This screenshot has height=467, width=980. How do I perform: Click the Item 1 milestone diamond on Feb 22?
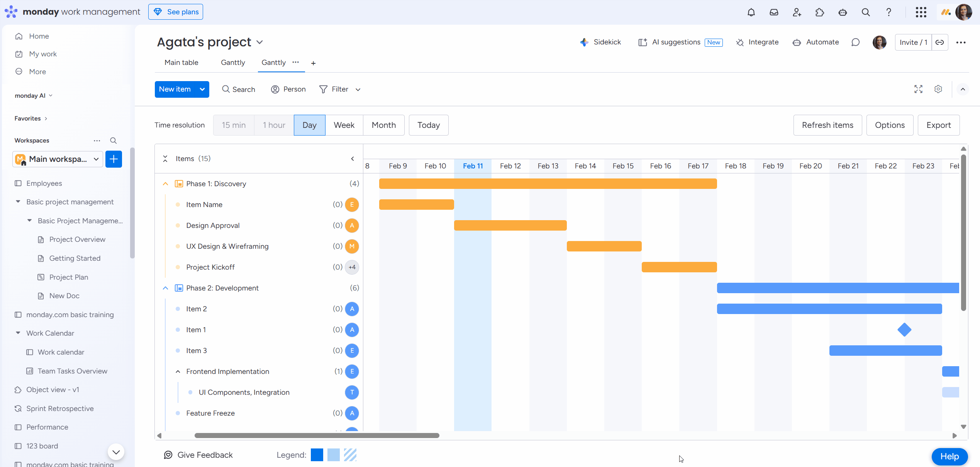[904, 330]
